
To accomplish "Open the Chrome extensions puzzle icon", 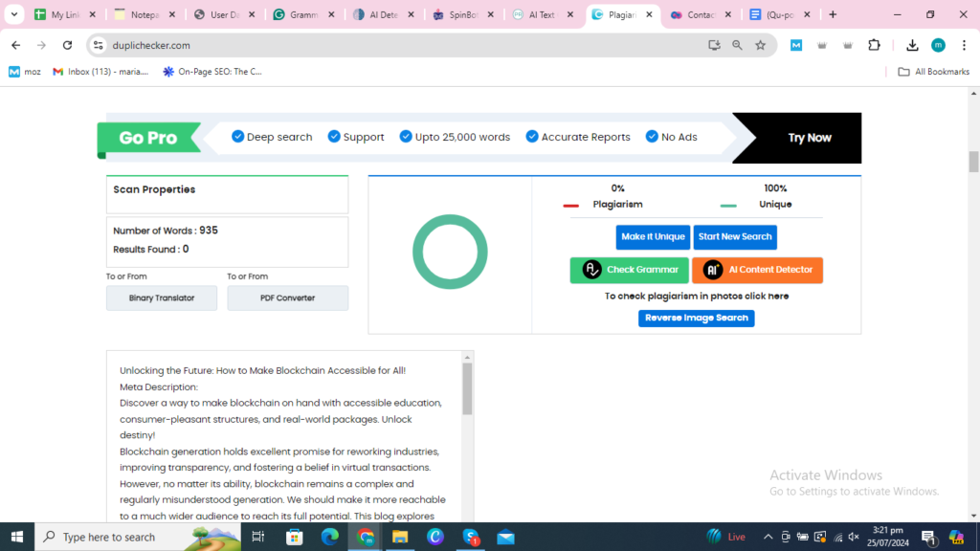I will [874, 45].
